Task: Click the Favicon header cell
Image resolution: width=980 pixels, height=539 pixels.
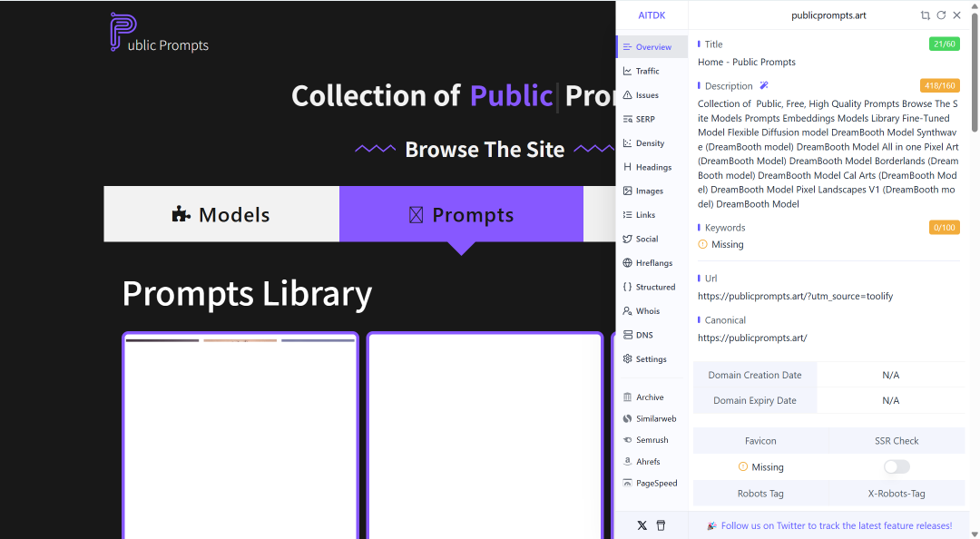Action: (760, 441)
